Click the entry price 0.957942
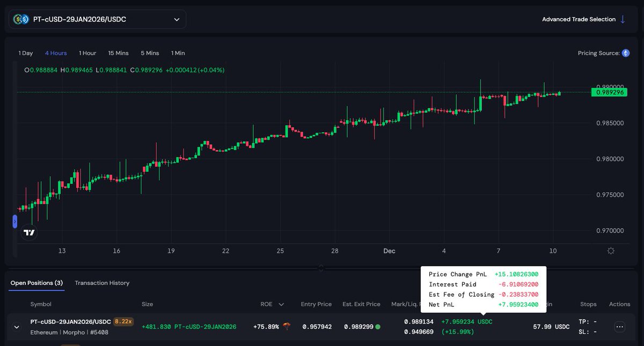Viewport: 644px width, 346px height. 317,327
